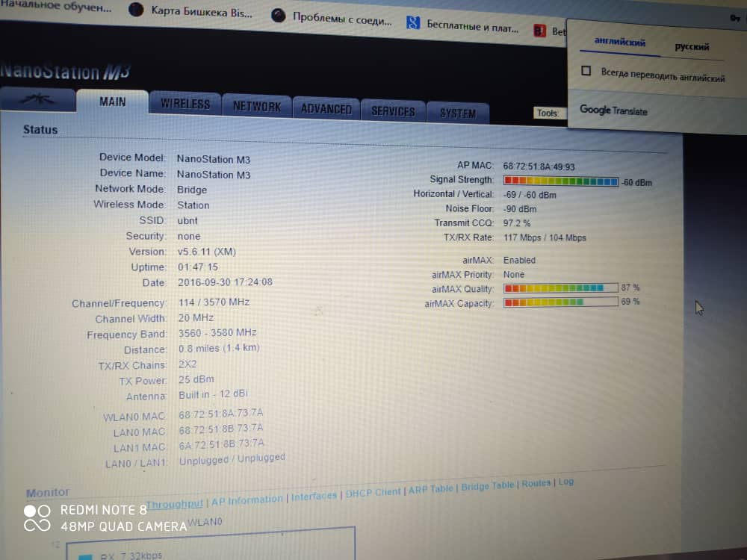747x560 pixels.
Task: Click the 'Google Translate' label
Action: 613,111
